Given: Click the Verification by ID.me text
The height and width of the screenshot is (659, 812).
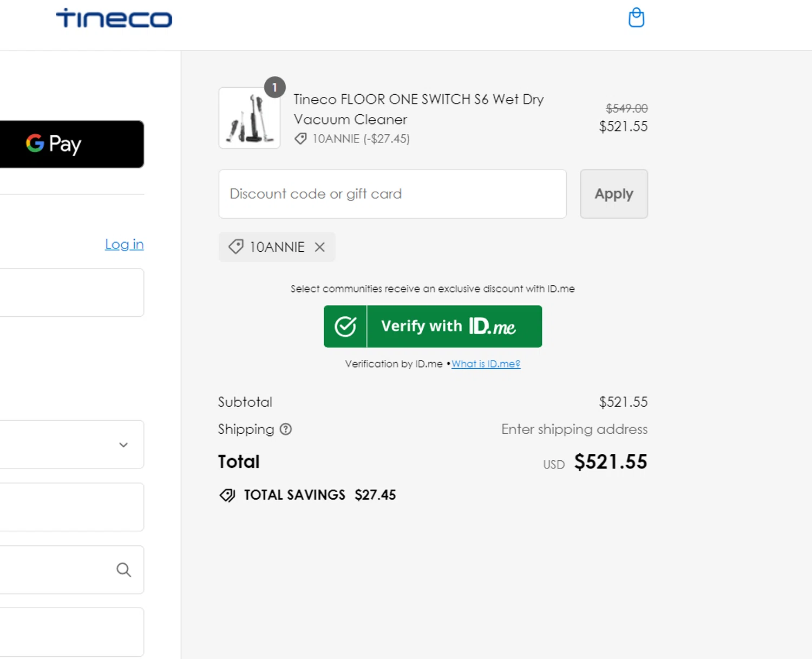Looking at the screenshot, I should [394, 364].
